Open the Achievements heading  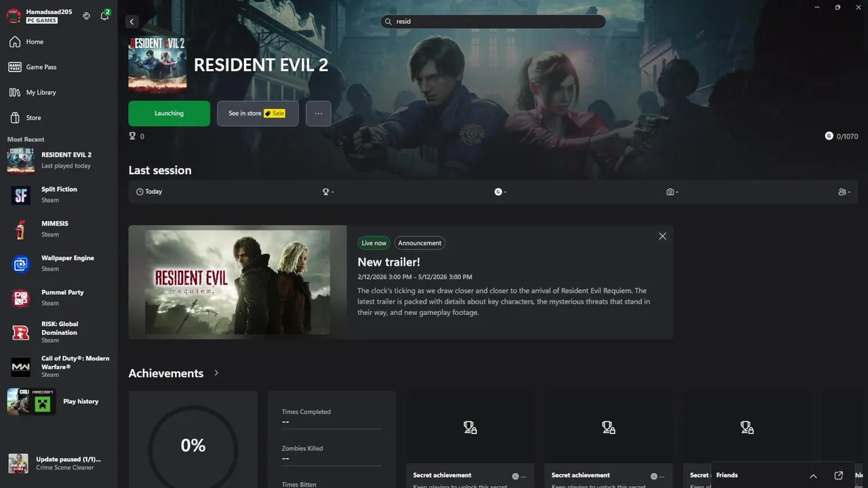pos(166,373)
